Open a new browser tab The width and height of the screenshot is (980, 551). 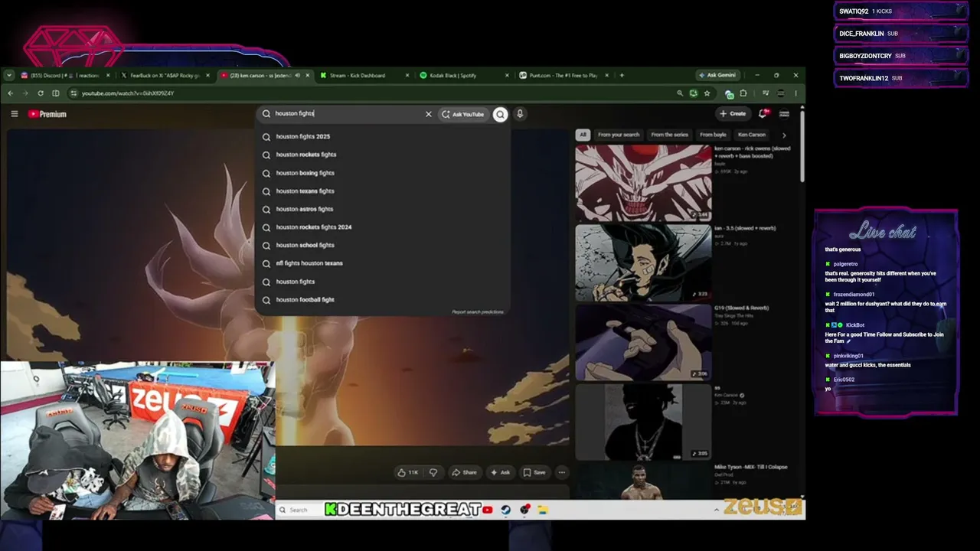click(622, 76)
